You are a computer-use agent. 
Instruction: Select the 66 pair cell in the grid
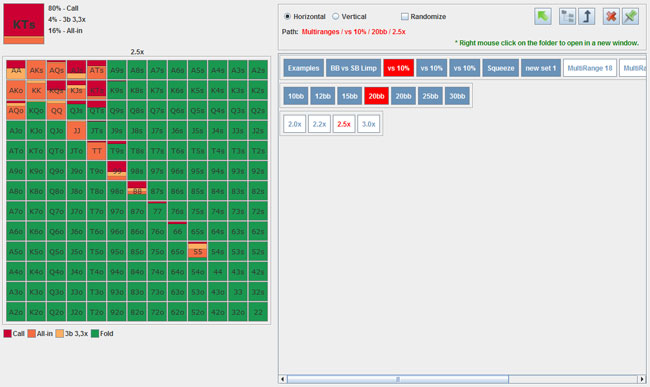177,232
